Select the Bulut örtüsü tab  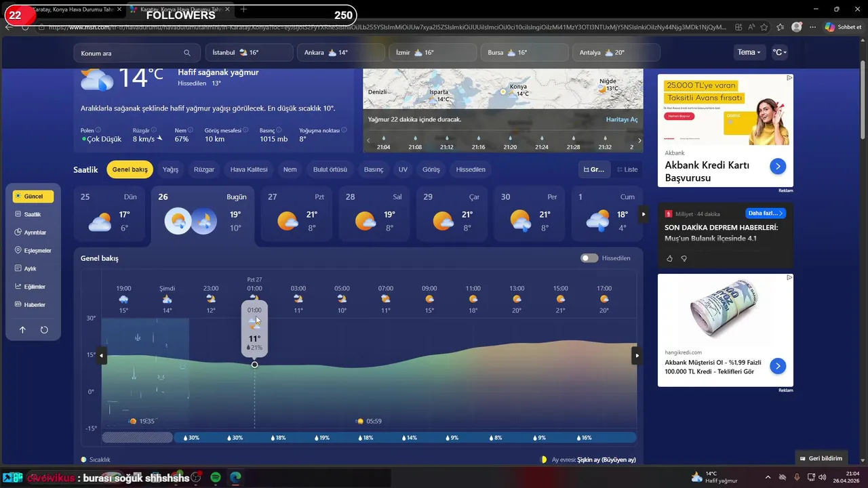(x=330, y=169)
